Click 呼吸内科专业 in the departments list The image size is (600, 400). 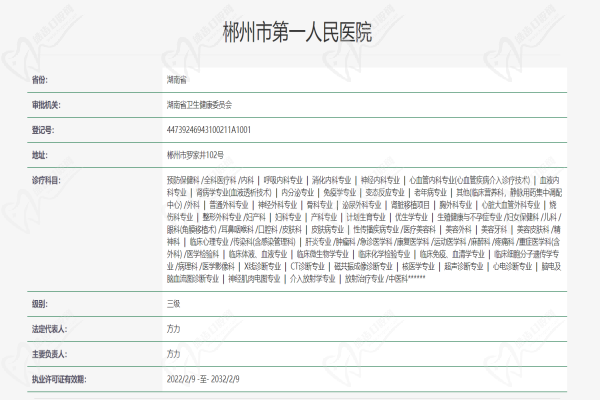283,180
